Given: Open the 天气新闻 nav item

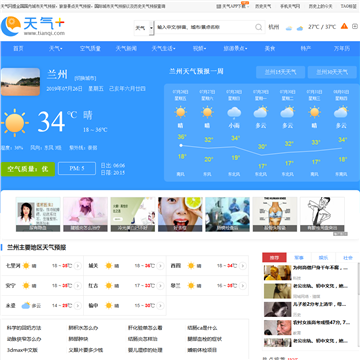Looking at the screenshot, I should tap(126, 49).
